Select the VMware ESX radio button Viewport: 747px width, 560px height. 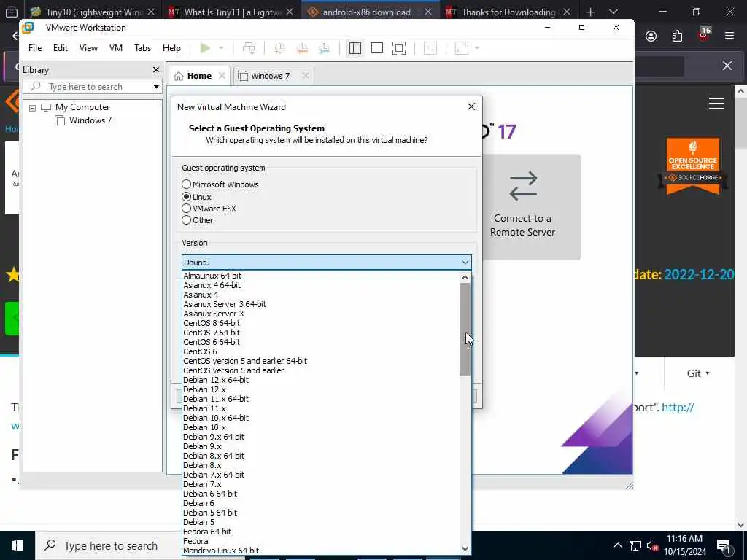tap(186, 208)
